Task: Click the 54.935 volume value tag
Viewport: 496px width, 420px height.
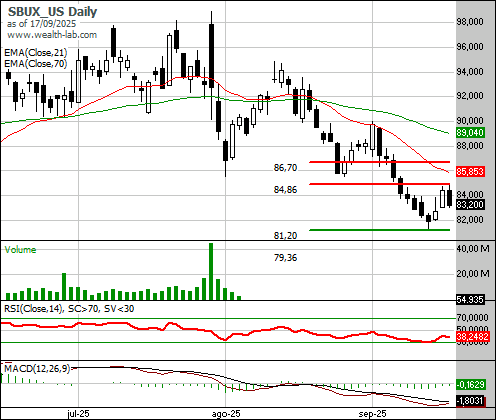Action: [470, 299]
